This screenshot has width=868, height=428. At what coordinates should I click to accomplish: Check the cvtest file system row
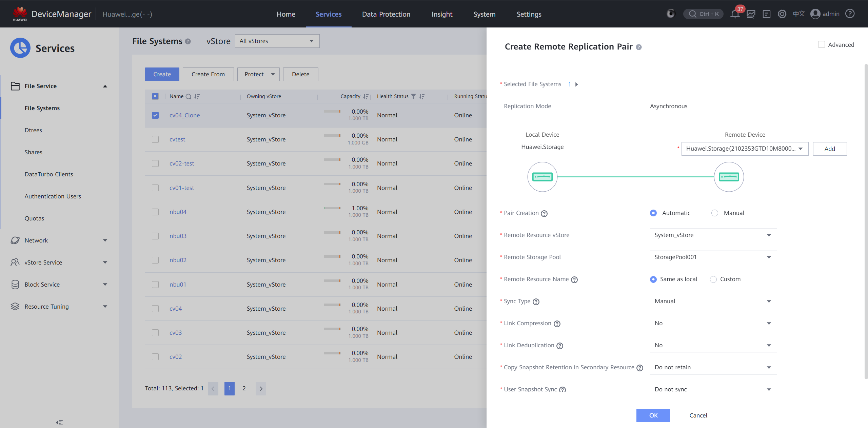coord(155,139)
